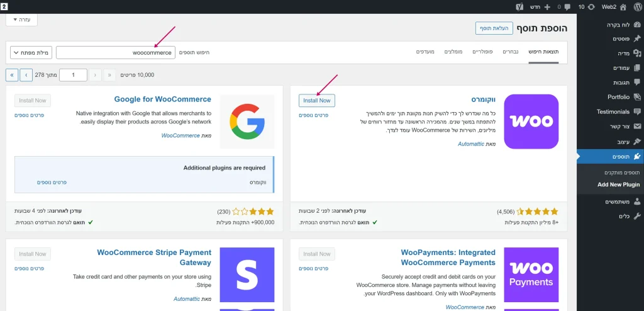Switch to the נבחרים tab
Image resolution: width=644 pixels, height=311 pixels.
[511, 52]
